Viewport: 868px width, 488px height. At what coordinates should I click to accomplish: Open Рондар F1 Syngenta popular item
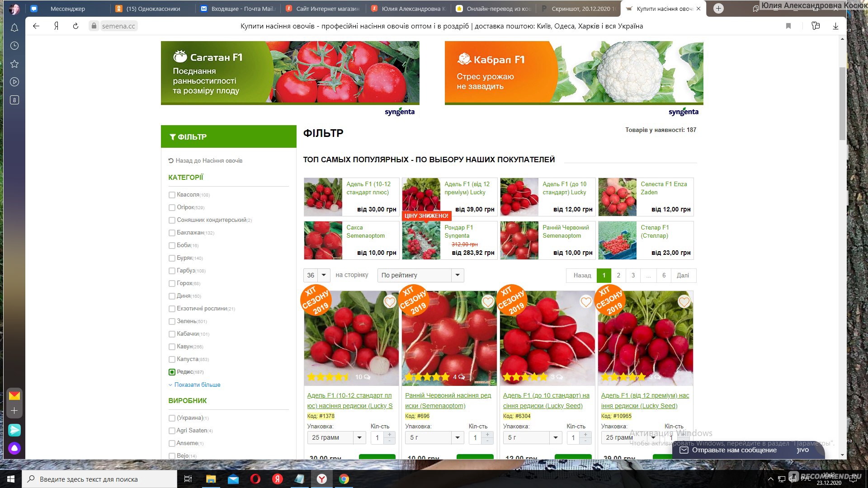pos(450,240)
